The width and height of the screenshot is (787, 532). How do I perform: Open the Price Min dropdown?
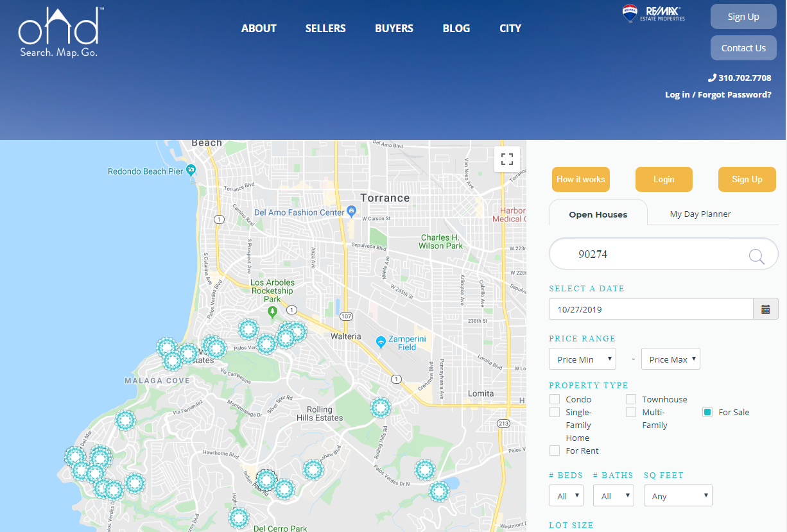click(582, 359)
